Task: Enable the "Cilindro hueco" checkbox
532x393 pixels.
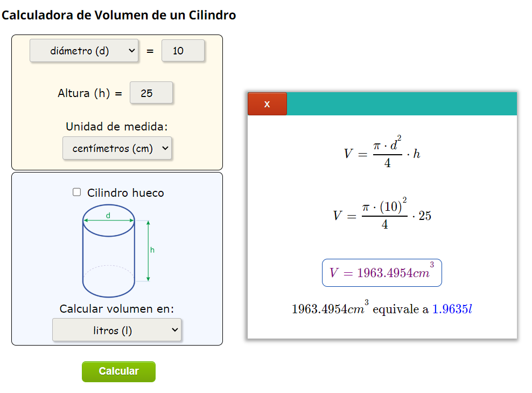Action: 76,192
